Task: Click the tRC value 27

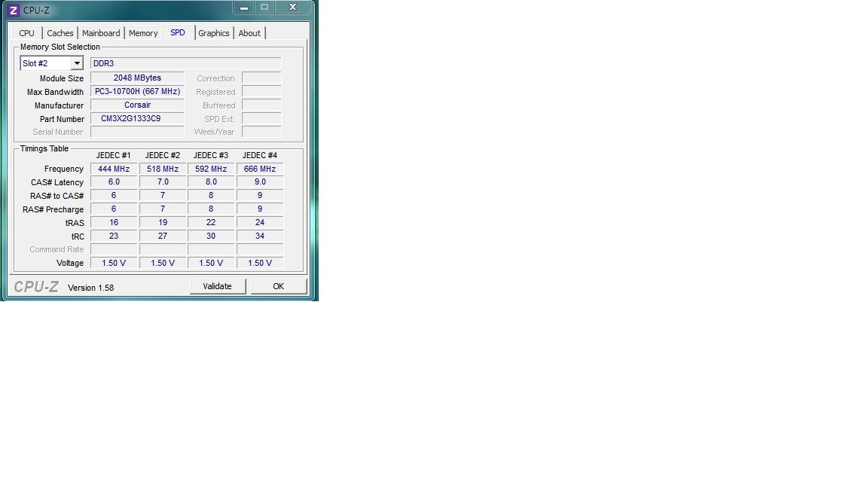Action: [163, 236]
